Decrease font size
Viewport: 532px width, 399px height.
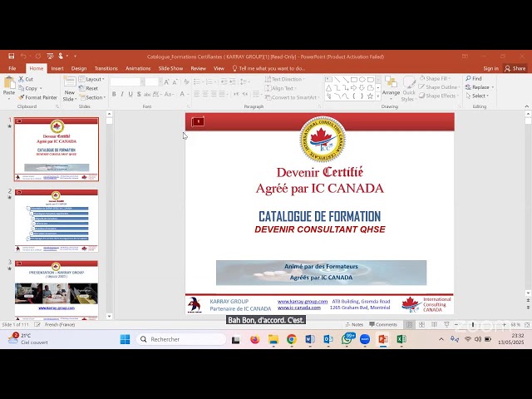pos(175,82)
